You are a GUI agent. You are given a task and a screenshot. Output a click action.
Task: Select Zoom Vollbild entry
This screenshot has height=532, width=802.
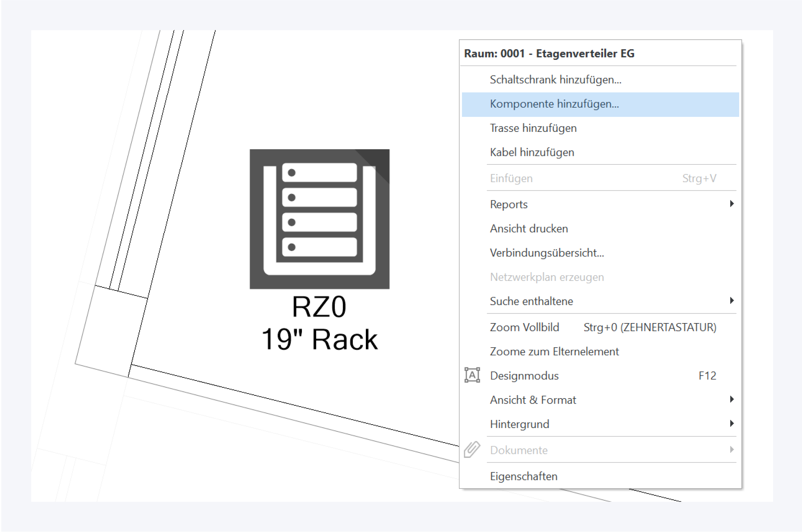524,327
